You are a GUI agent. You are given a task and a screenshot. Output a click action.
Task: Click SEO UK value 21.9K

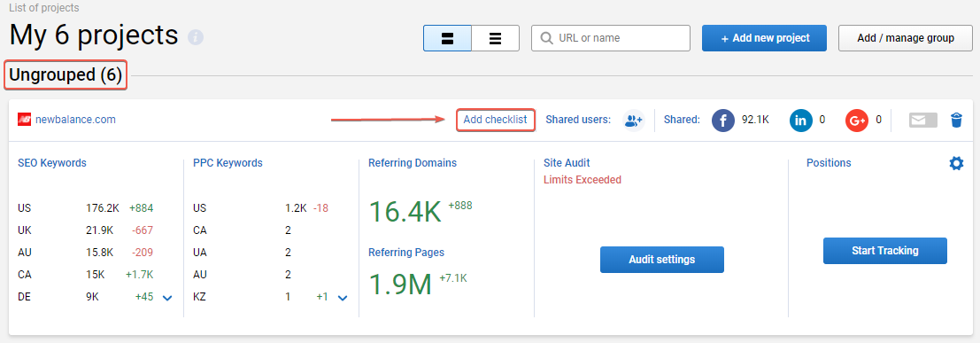(99, 230)
